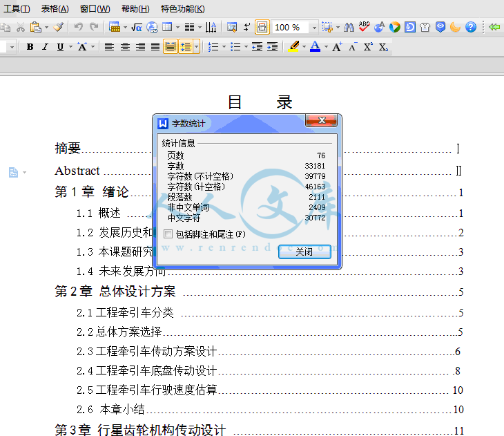The width and height of the screenshot is (504, 436).
Task: Apply Bold formatting
Action: [30, 47]
